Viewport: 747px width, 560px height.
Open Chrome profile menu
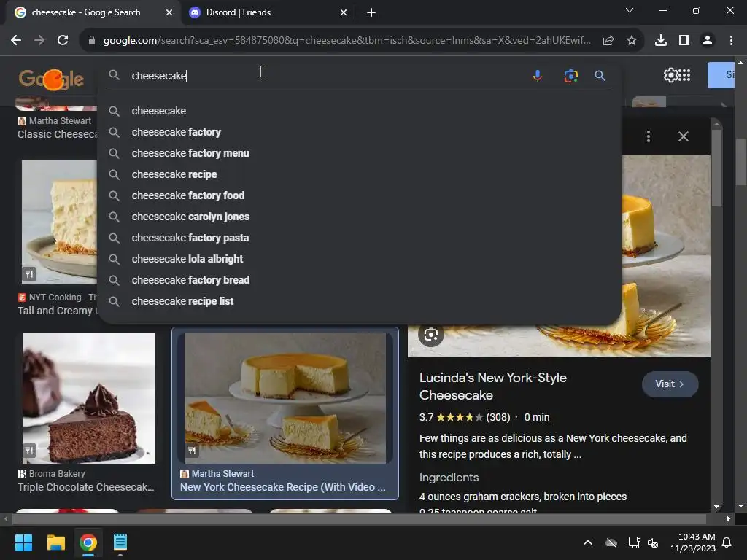708,41
